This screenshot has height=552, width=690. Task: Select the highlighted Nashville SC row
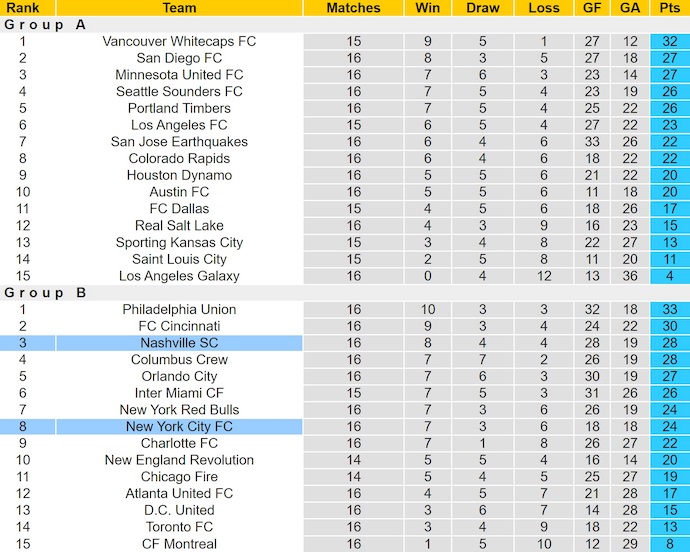tap(179, 343)
